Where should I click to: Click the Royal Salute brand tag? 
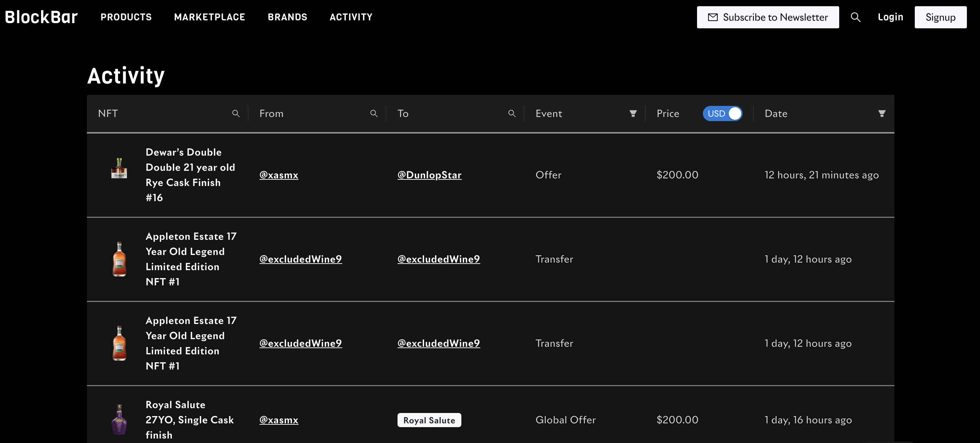pos(429,420)
